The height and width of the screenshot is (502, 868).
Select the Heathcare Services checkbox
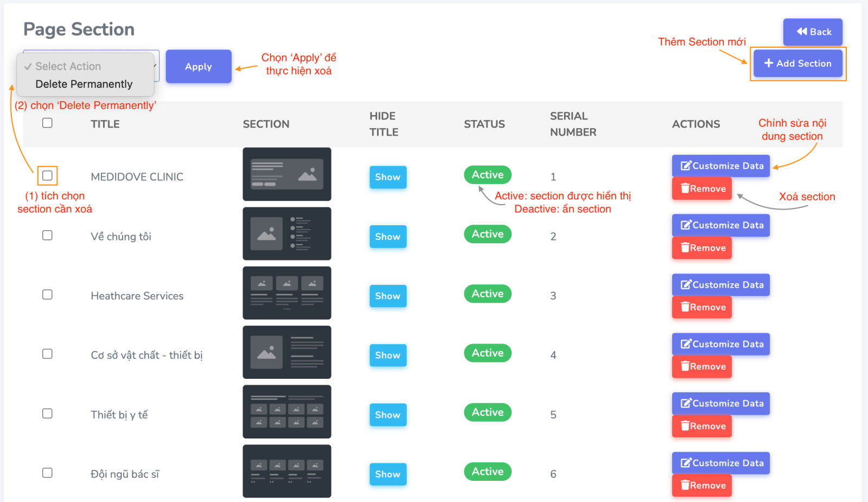click(48, 295)
